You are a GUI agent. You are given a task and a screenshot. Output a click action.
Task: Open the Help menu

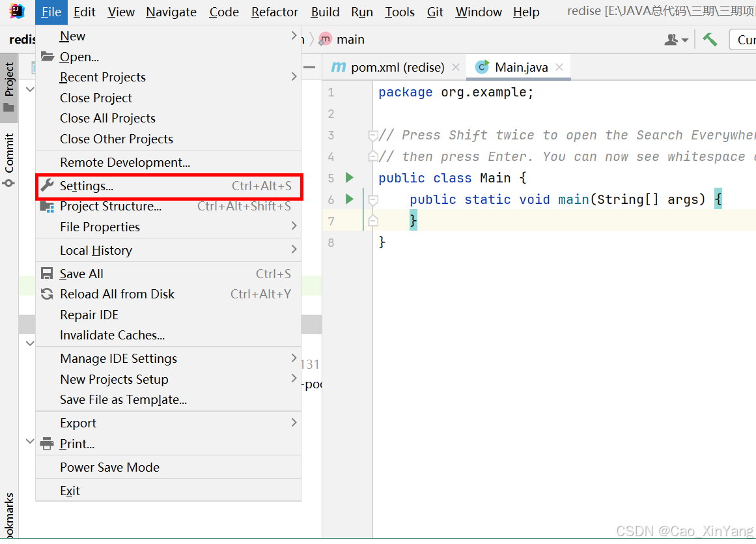[x=526, y=12]
